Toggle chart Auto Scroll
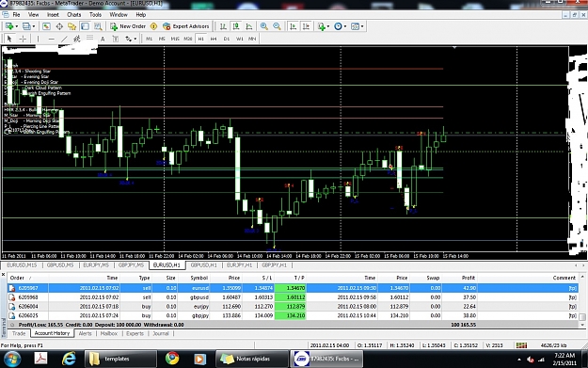Viewport: 588px width, 368px height. (x=294, y=26)
